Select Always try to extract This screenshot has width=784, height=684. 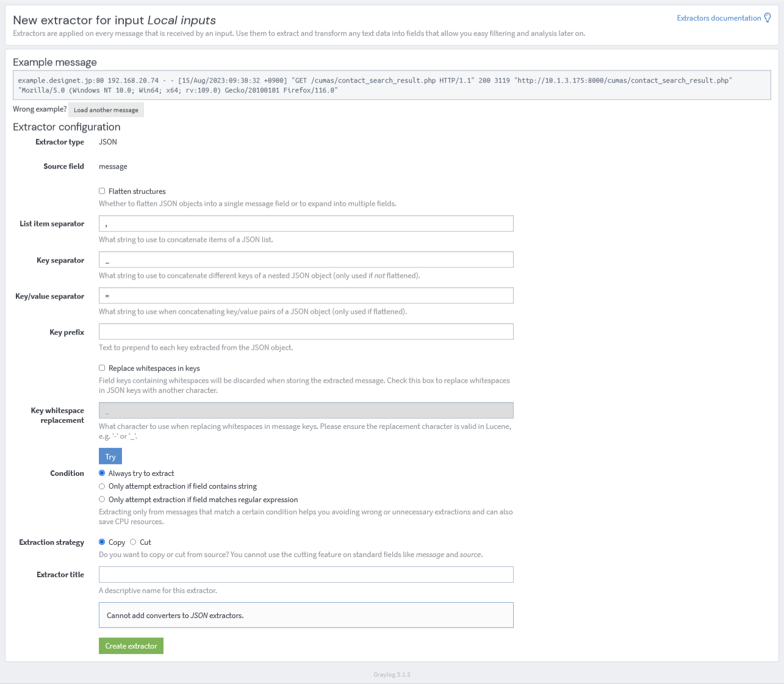[x=102, y=473]
